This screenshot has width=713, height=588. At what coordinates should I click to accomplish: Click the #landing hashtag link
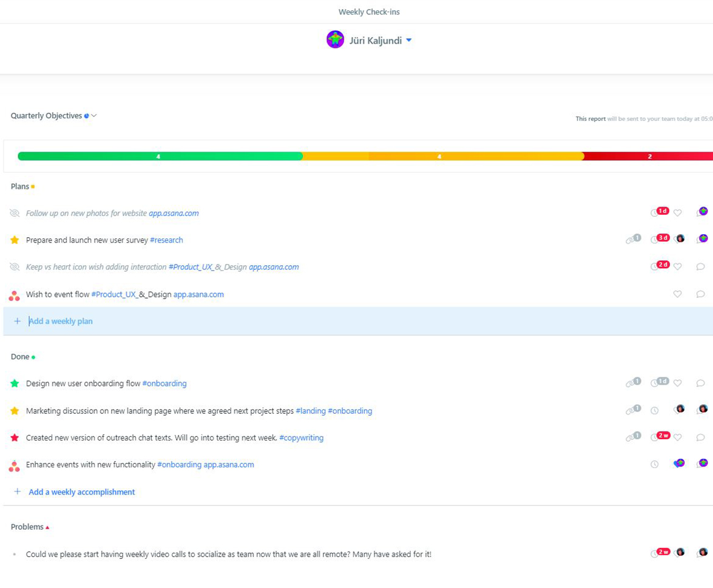tap(311, 411)
